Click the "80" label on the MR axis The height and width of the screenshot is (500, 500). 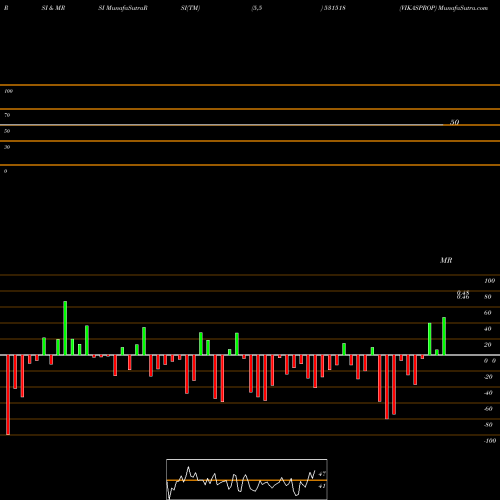coord(488,297)
